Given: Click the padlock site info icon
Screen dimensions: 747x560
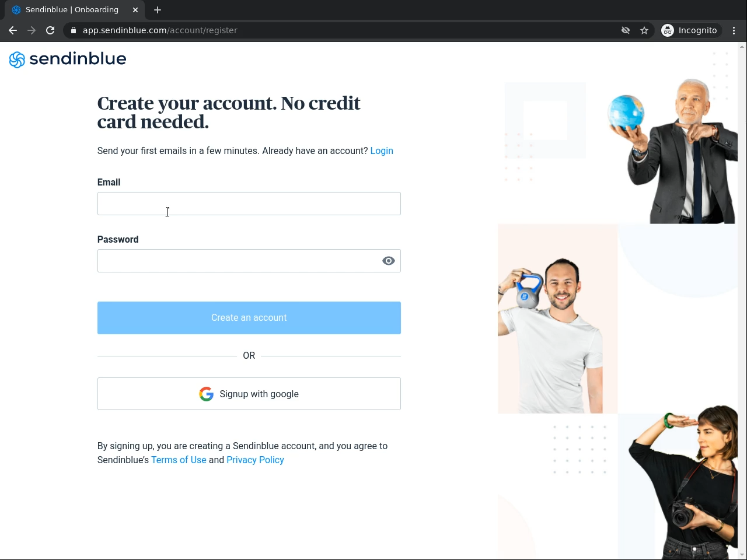Looking at the screenshot, I should point(74,30).
